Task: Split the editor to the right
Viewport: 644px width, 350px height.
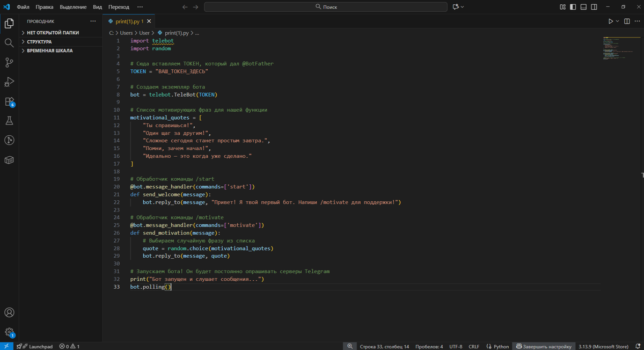Action: [626, 21]
